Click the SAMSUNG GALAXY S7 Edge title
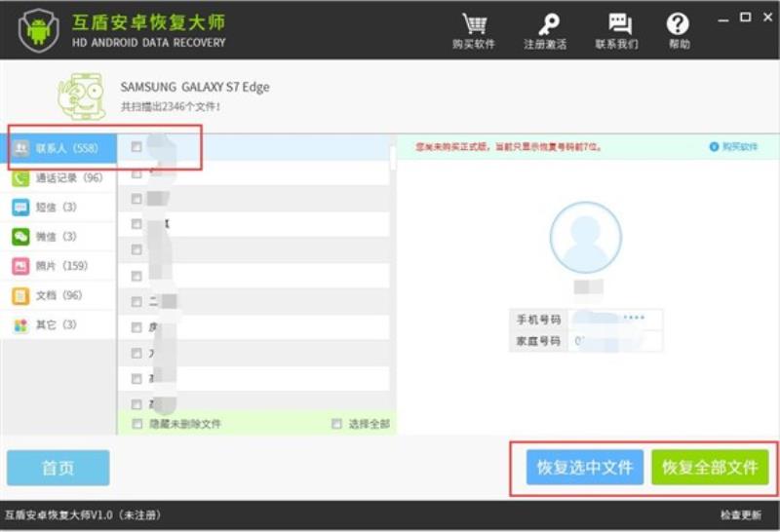Screen dimensions: 780x532 point(195,87)
